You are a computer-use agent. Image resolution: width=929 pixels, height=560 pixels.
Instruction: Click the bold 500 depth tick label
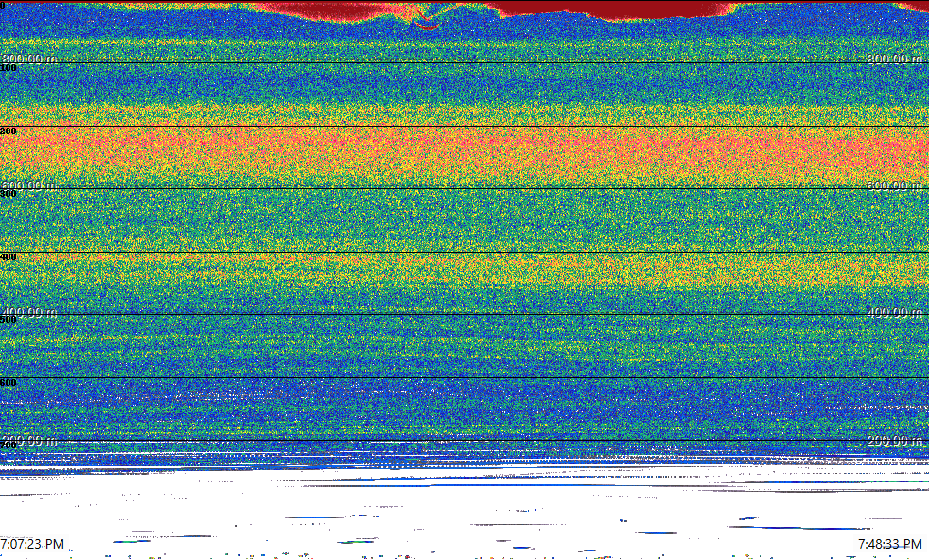pyautogui.click(x=9, y=320)
